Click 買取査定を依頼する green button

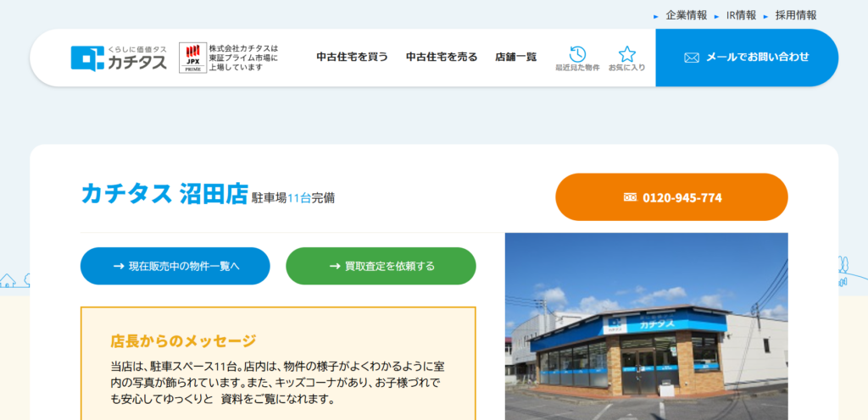381,266
